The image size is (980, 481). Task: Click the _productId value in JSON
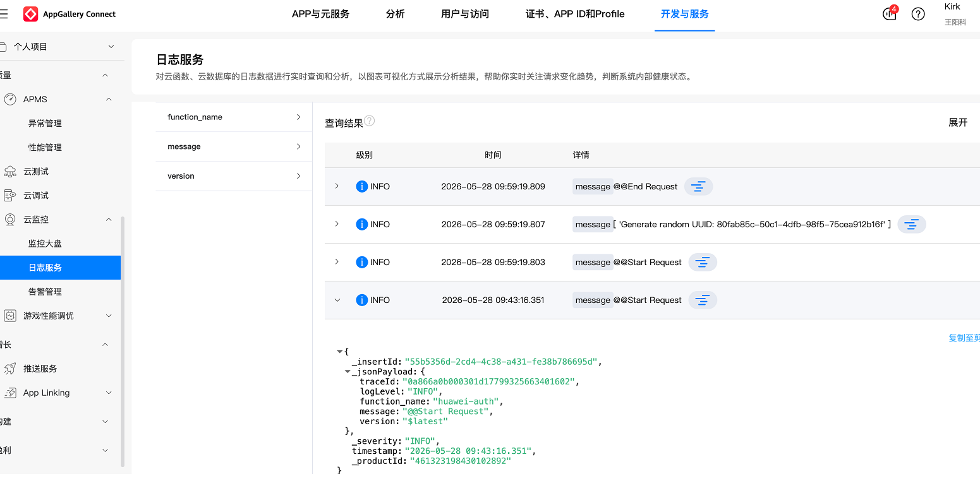tap(460, 461)
